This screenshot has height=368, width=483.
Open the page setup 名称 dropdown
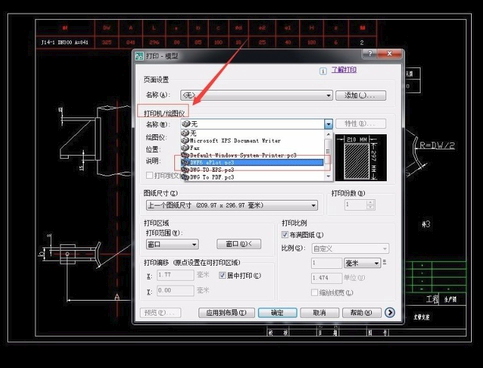[256, 95]
